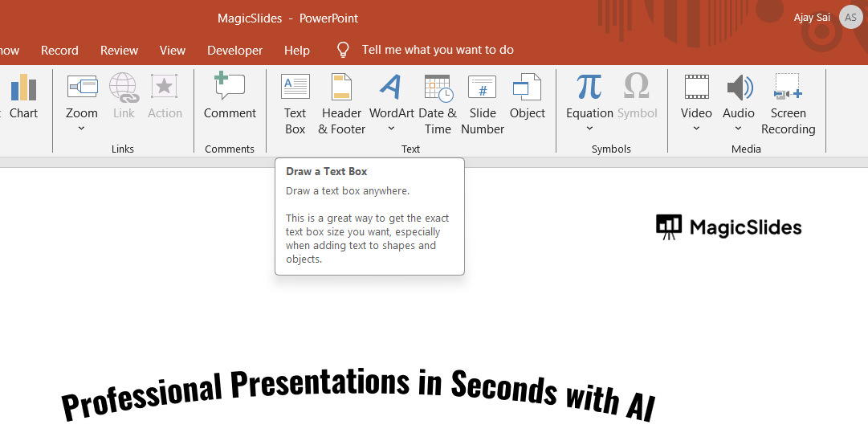The image size is (868, 437).
Task: Open the Record tab
Action: (x=59, y=51)
